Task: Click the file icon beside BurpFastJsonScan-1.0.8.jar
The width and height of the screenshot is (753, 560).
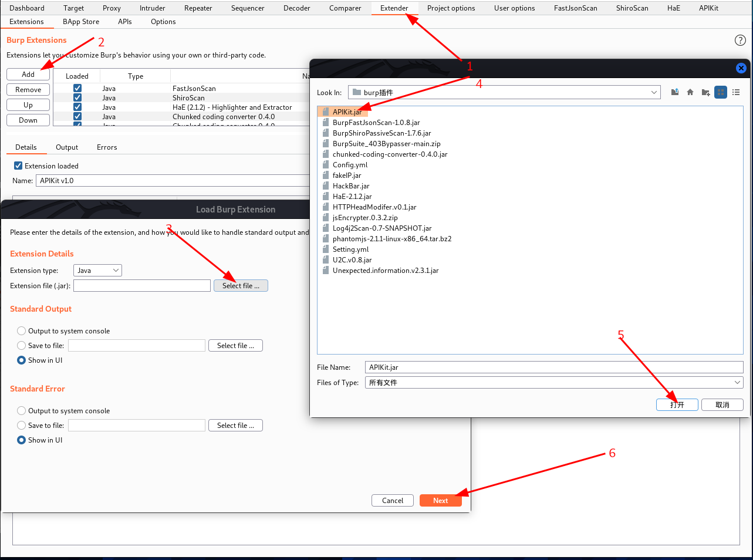Action: point(326,123)
